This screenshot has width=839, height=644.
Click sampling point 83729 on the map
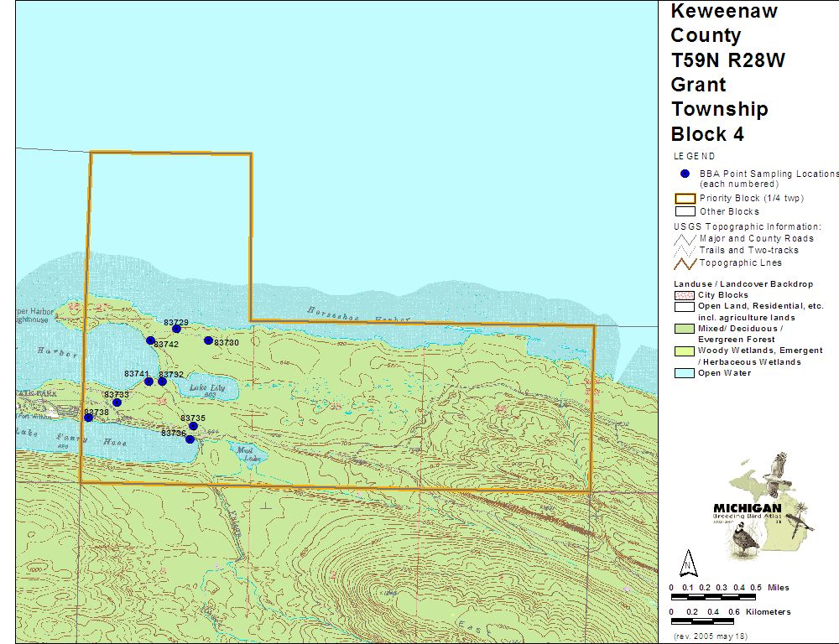[176, 329]
